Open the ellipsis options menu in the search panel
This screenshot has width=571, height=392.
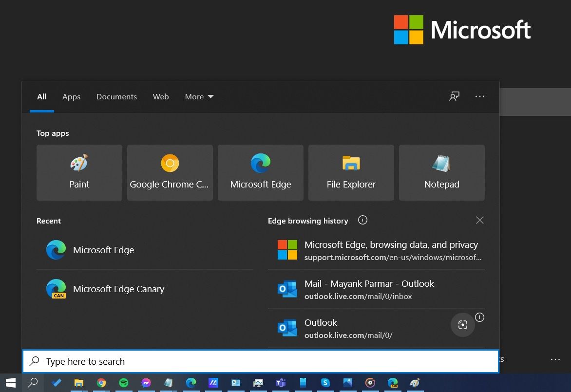pyautogui.click(x=480, y=96)
